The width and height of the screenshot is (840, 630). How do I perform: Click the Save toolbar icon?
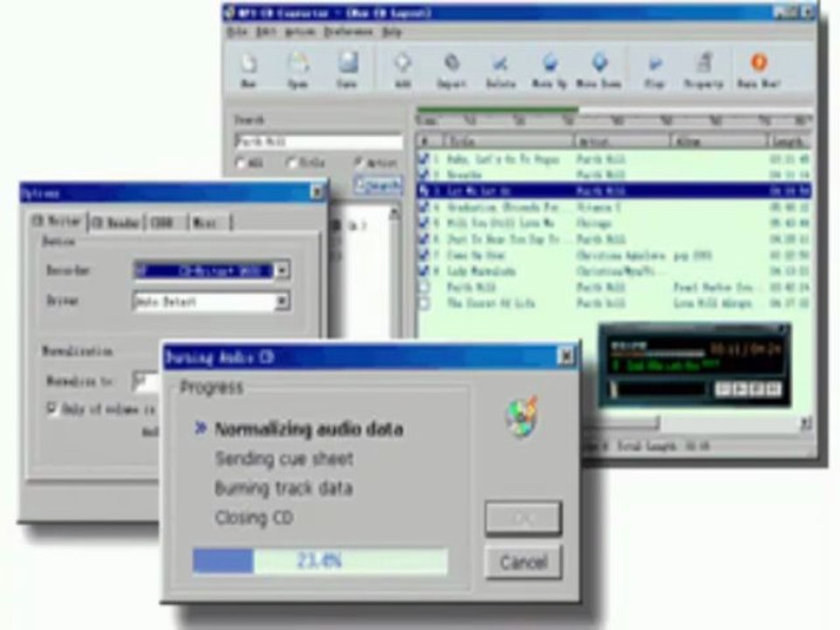point(347,63)
